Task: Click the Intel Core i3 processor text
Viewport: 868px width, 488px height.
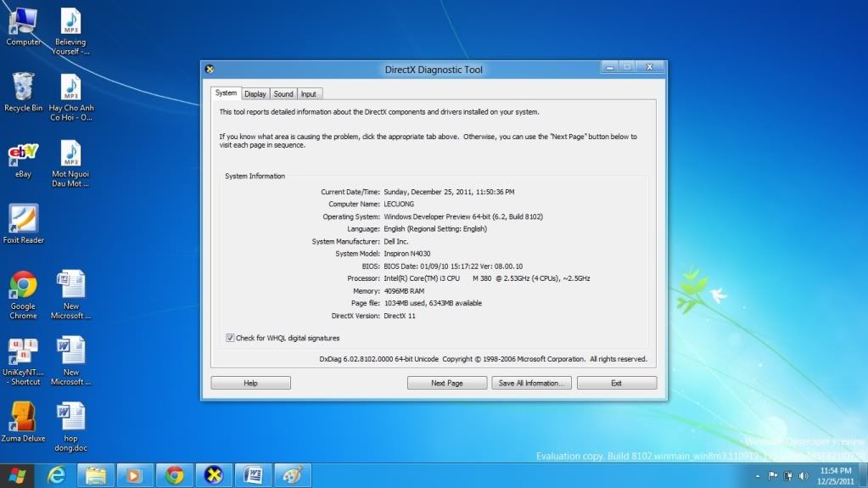Action: tap(487, 278)
